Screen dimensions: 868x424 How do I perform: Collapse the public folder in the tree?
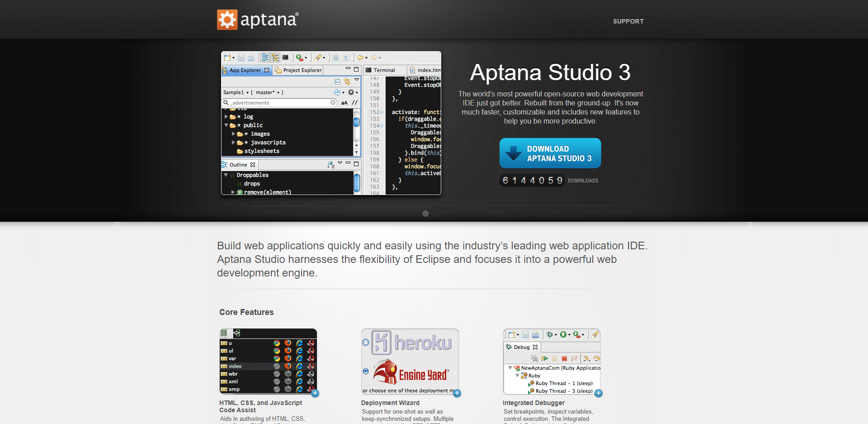[226, 125]
